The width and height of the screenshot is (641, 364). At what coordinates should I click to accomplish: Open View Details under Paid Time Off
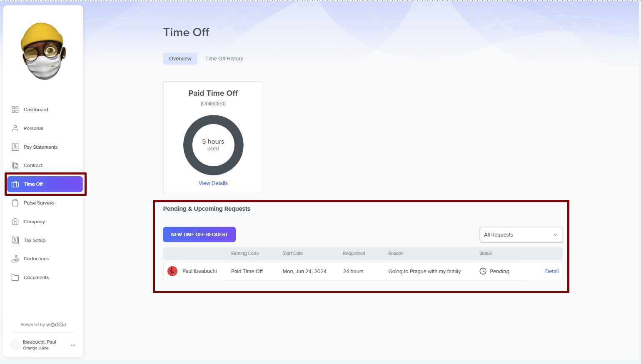click(x=213, y=183)
